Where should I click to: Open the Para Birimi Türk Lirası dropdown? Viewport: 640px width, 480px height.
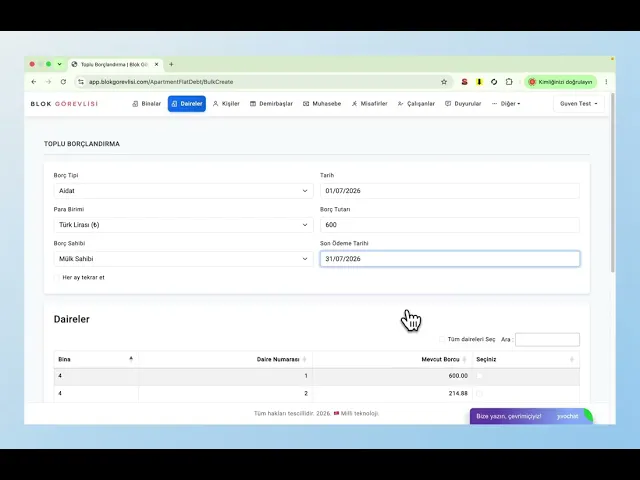(x=183, y=225)
